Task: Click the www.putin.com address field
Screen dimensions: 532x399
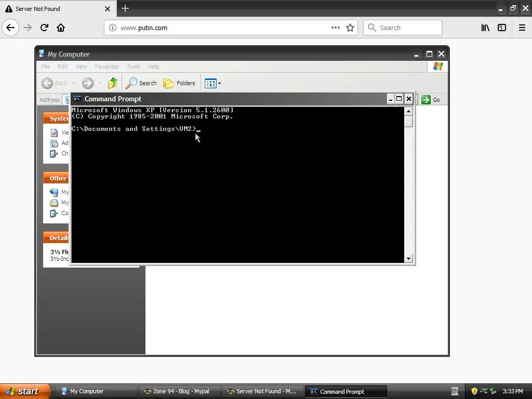Action: click(231, 28)
